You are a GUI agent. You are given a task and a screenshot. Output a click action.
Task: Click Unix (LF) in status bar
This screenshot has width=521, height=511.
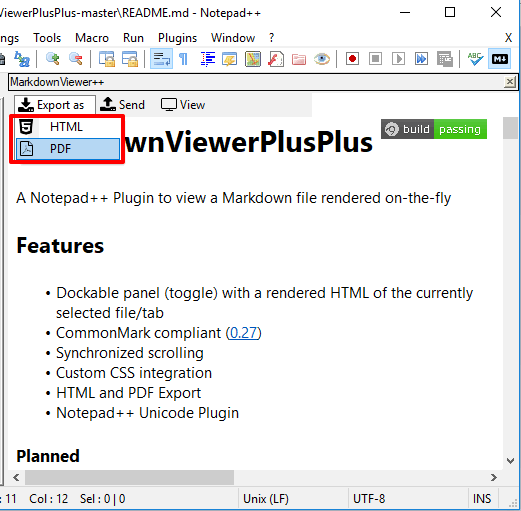266,499
